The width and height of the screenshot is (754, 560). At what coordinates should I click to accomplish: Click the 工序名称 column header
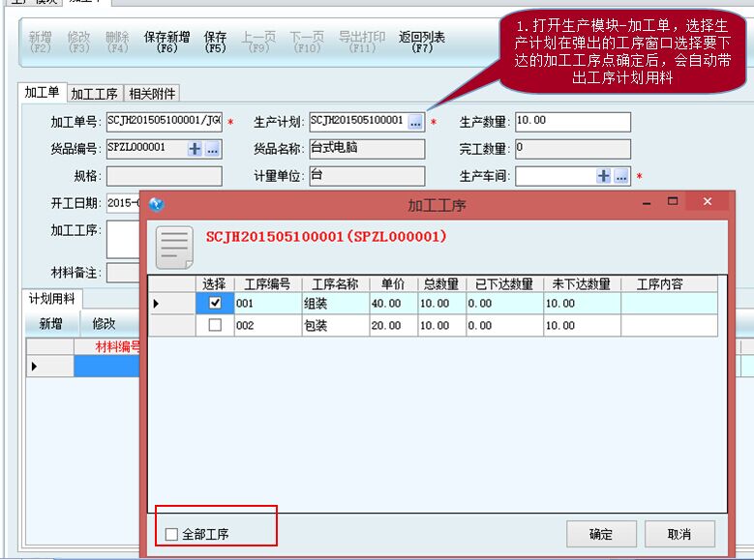tap(335, 283)
